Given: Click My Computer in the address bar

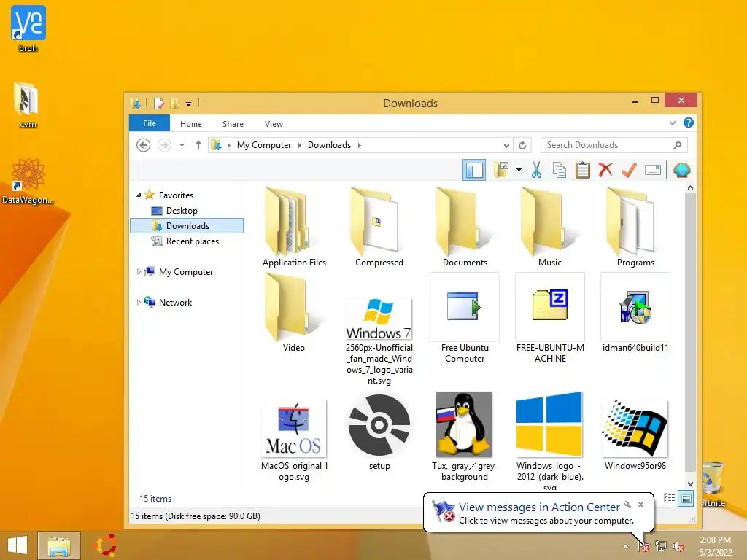Looking at the screenshot, I should 264,145.
